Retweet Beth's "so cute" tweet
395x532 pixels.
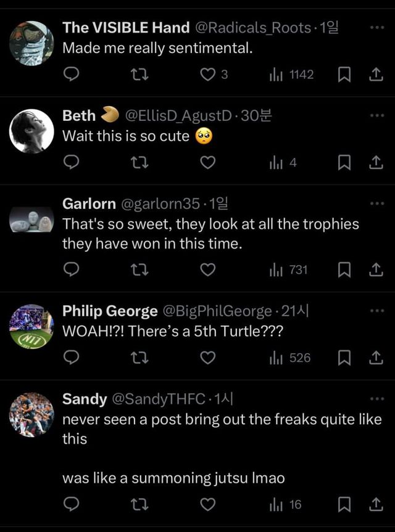pos(140,163)
